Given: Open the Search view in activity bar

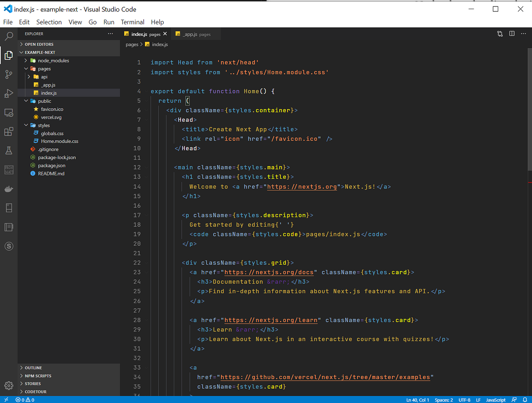Looking at the screenshot, I should coord(9,36).
